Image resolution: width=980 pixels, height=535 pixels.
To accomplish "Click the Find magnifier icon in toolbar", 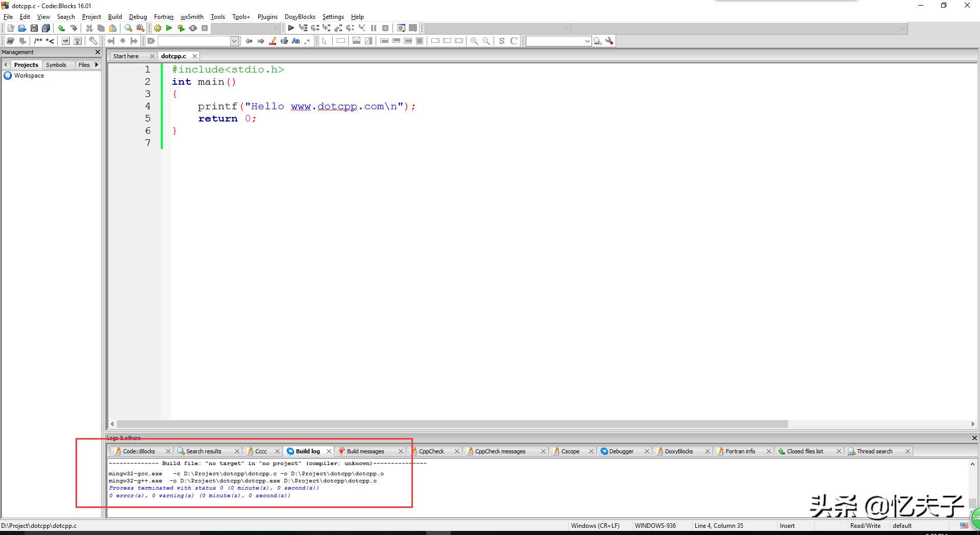I will pos(128,29).
